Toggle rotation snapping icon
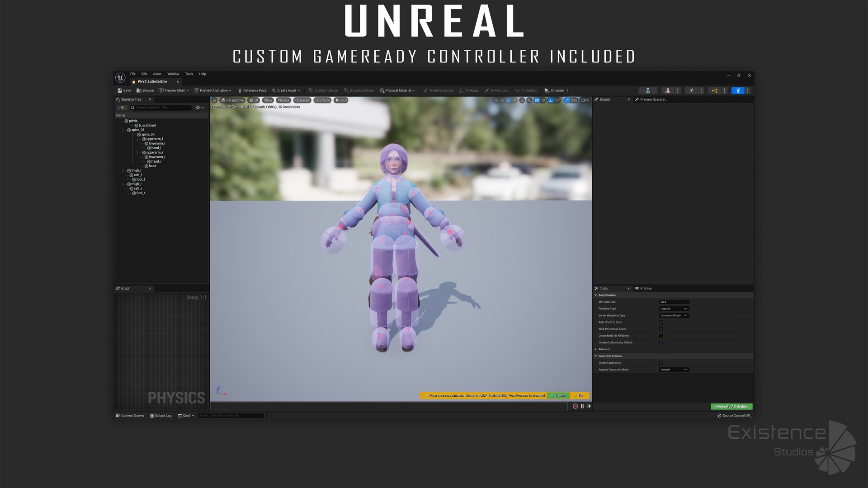 pos(550,100)
